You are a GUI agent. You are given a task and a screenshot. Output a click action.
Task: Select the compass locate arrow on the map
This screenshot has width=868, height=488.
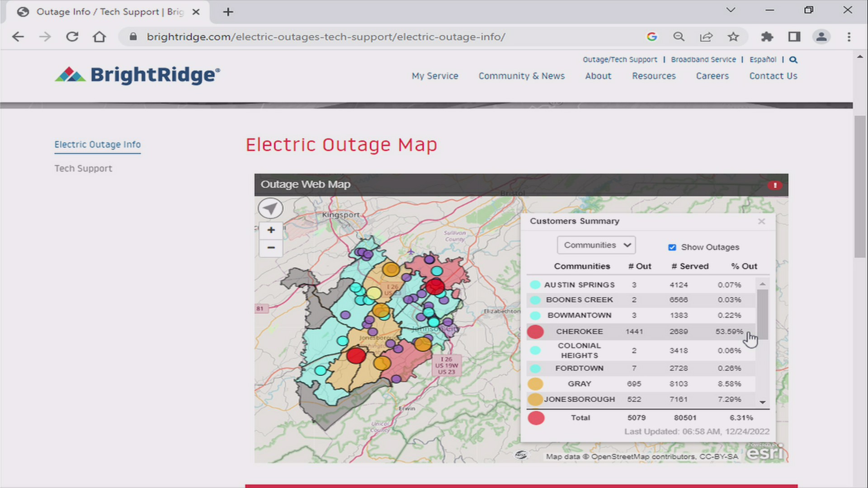click(x=270, y=208)
